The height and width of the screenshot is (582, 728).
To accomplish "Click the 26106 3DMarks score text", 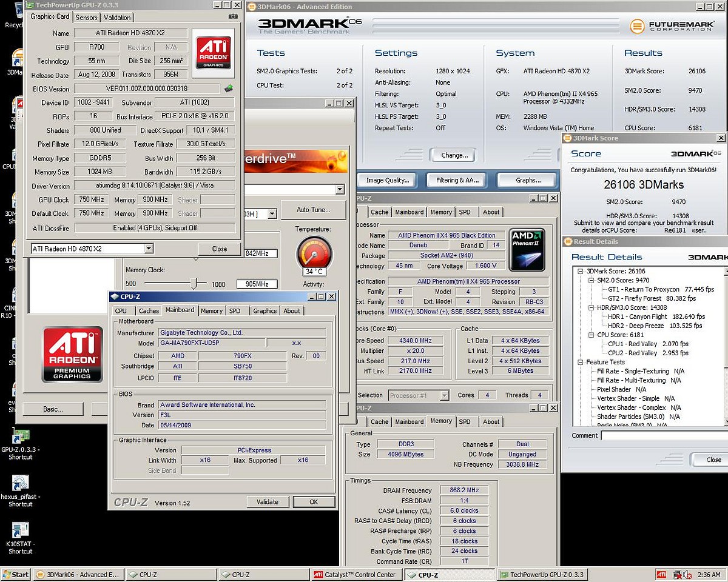I will 644,185.
